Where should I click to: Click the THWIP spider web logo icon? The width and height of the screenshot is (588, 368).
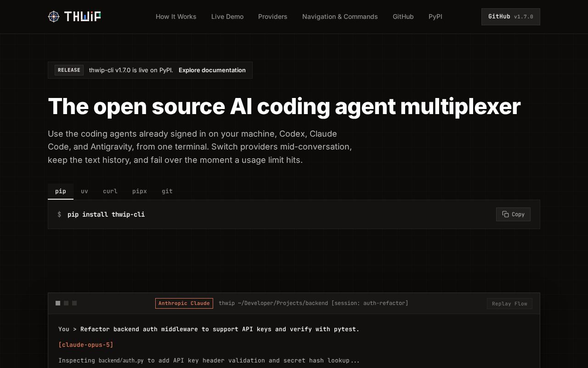[x=54, y=17]
